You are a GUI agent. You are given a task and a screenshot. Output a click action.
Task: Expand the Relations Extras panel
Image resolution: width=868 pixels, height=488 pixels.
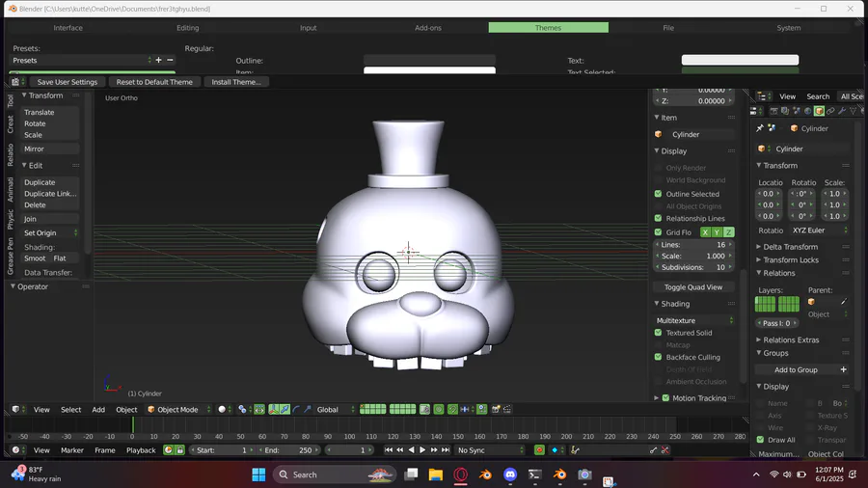(x=791, y=339)
